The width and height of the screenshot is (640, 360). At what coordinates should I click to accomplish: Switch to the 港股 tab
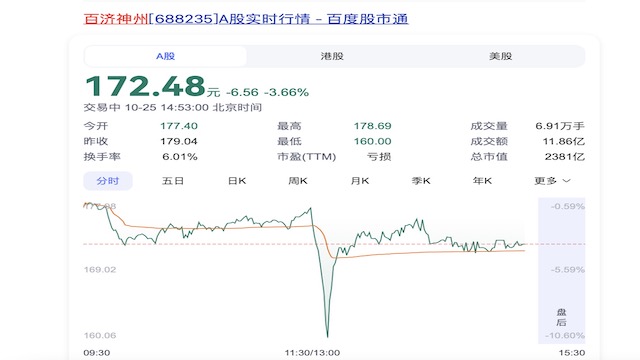click(x=332, y=56)
